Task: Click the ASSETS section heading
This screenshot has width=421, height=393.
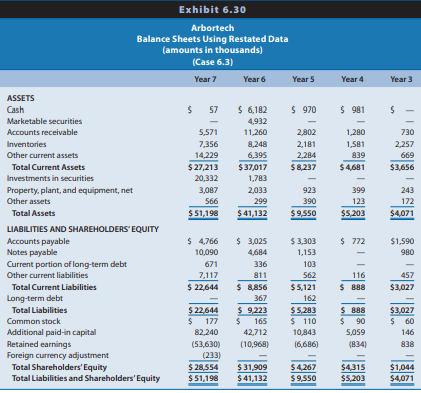Action: 21,98
